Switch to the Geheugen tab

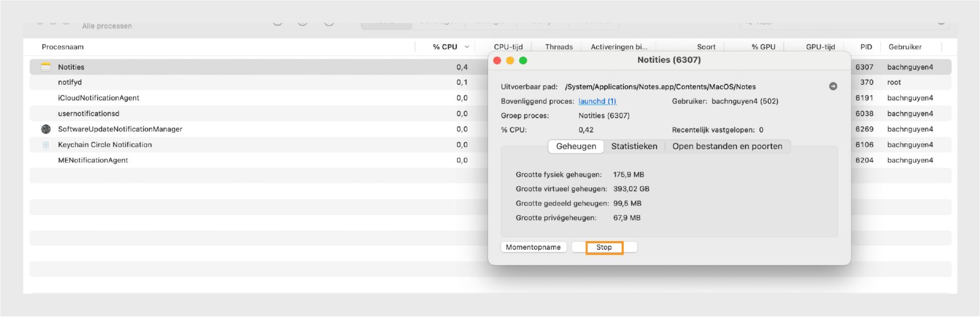576,146
